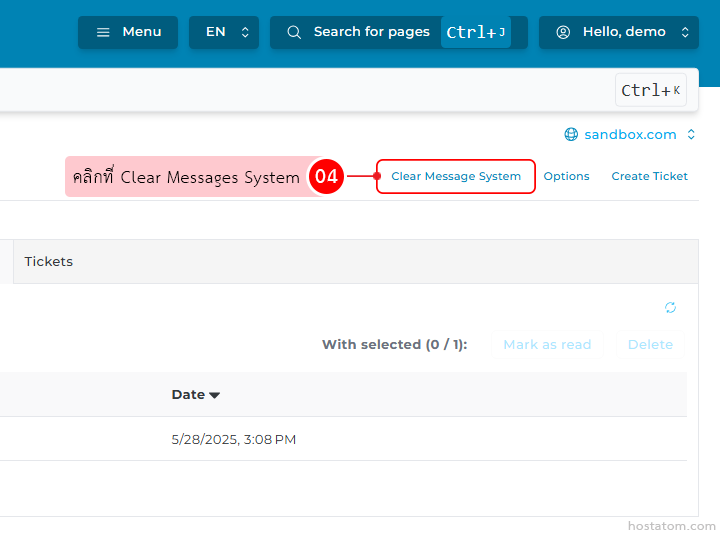Open the Options link
Screen dimensions: 720x534
click(566, 176)
